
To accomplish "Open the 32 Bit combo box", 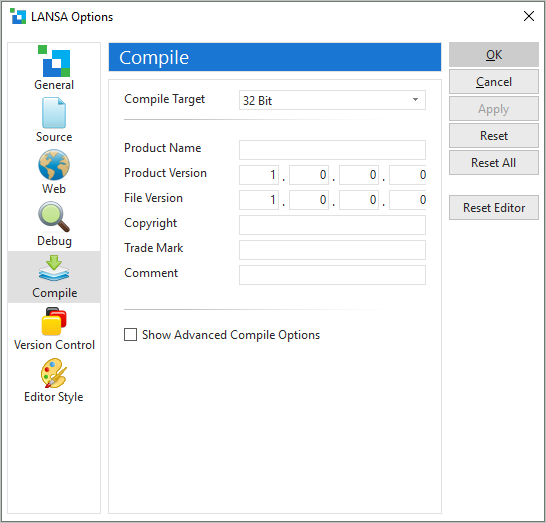I will 332,100.
